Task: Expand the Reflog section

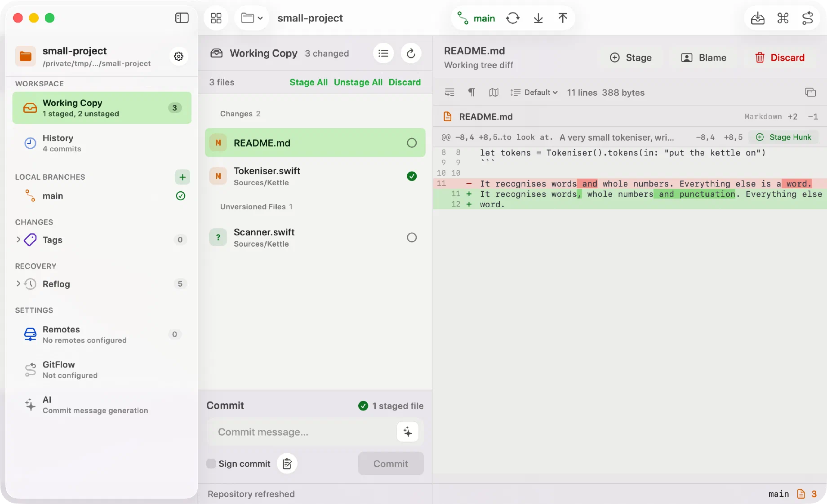Action: (18, 283)
